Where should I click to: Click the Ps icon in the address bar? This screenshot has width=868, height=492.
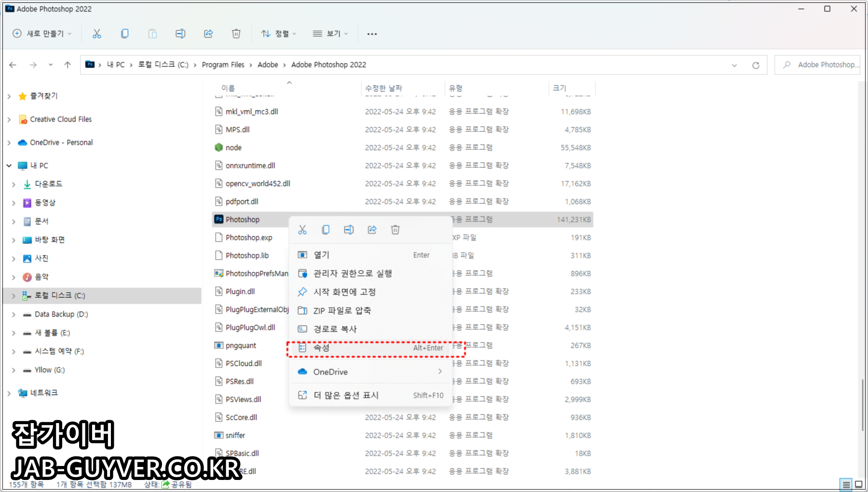click(x=90, y=64)
